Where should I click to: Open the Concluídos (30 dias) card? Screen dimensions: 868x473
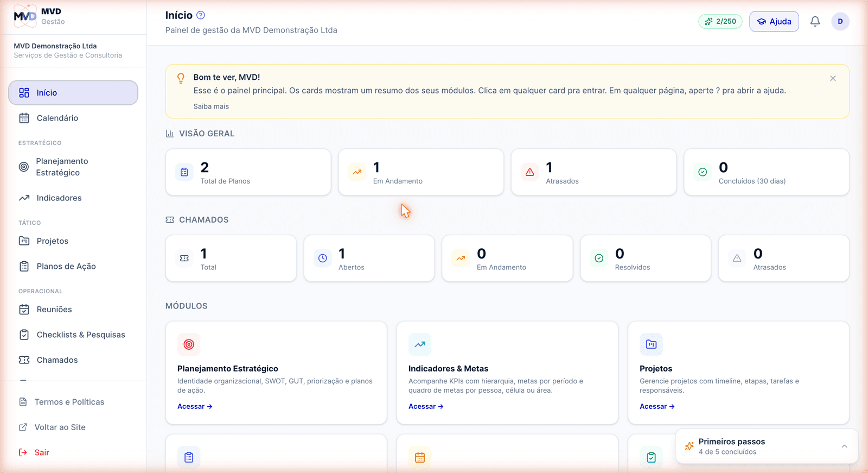[x=767, y=172]
